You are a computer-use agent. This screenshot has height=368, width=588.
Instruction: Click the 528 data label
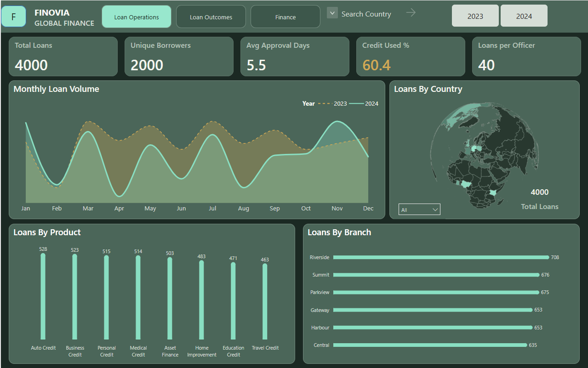click(43, 249)
